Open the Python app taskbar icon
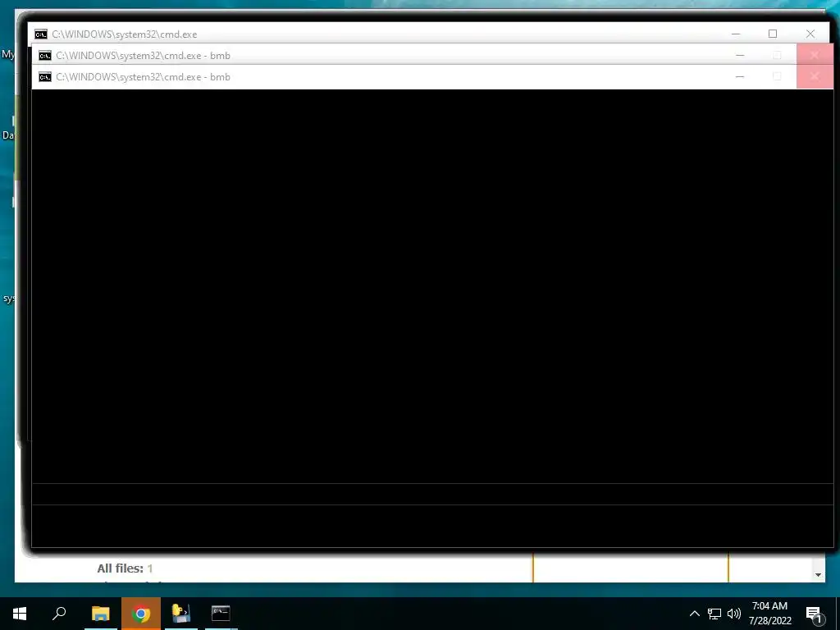Viewport: 840px width, 630px height. 181,614
